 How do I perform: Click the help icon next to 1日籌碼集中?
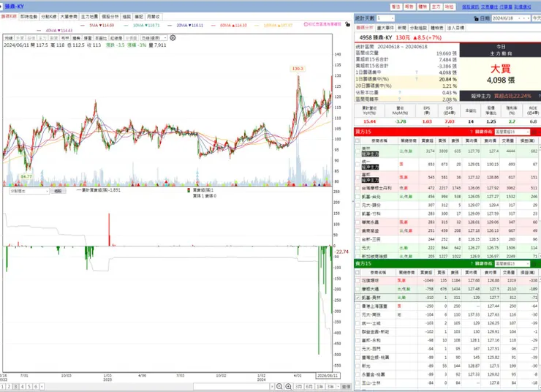[x=417, y=72]
